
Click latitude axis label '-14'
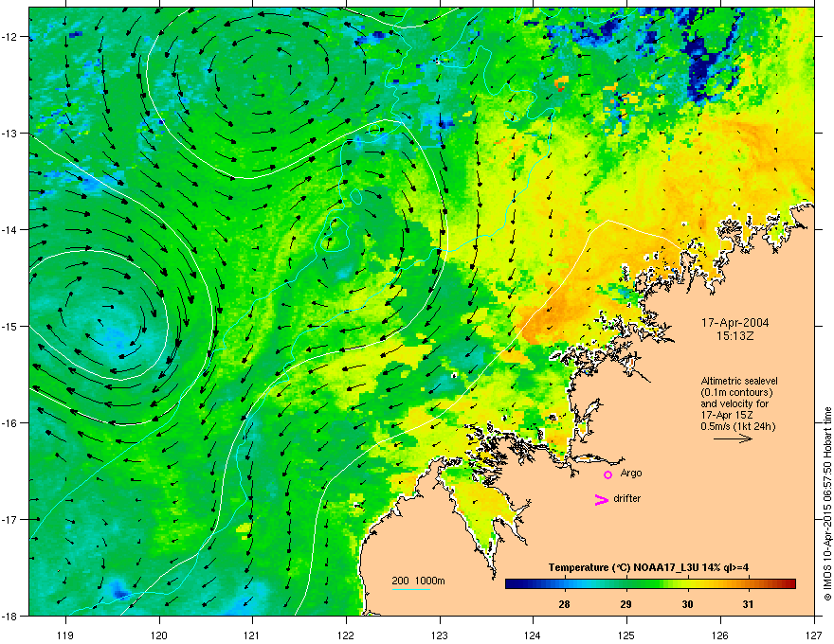pyautogui.click(x=10, y=229)
